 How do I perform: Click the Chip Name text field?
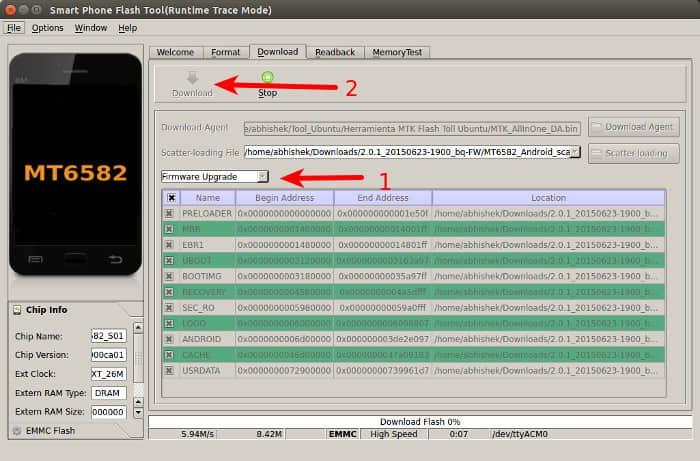click(107, 335)
